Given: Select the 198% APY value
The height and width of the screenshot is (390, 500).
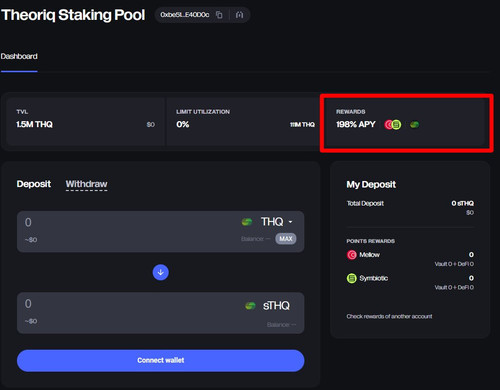Looking at the screenshot, I should (356, 124).
